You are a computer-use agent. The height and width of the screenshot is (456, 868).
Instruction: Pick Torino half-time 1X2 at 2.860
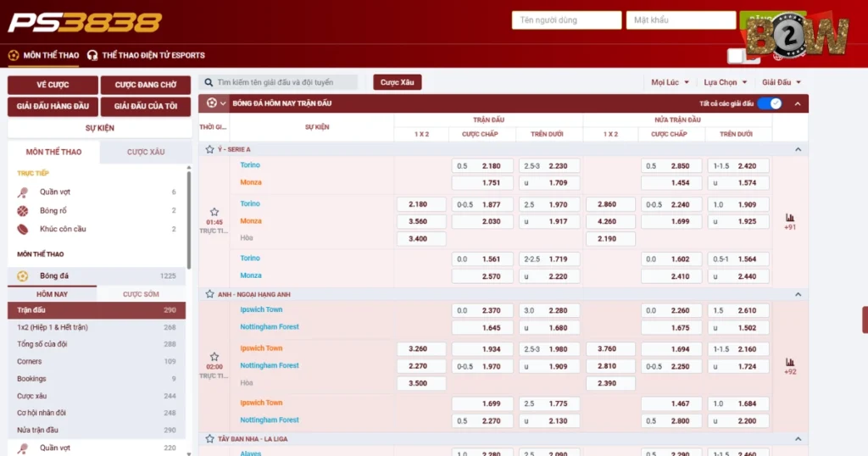click(x=610, y=204)
